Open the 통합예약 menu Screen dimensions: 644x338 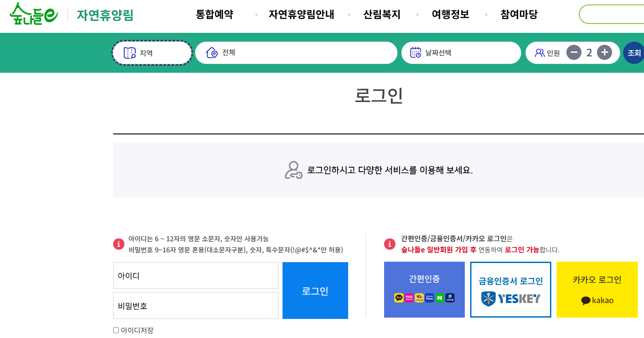click(x=215, y=15)
